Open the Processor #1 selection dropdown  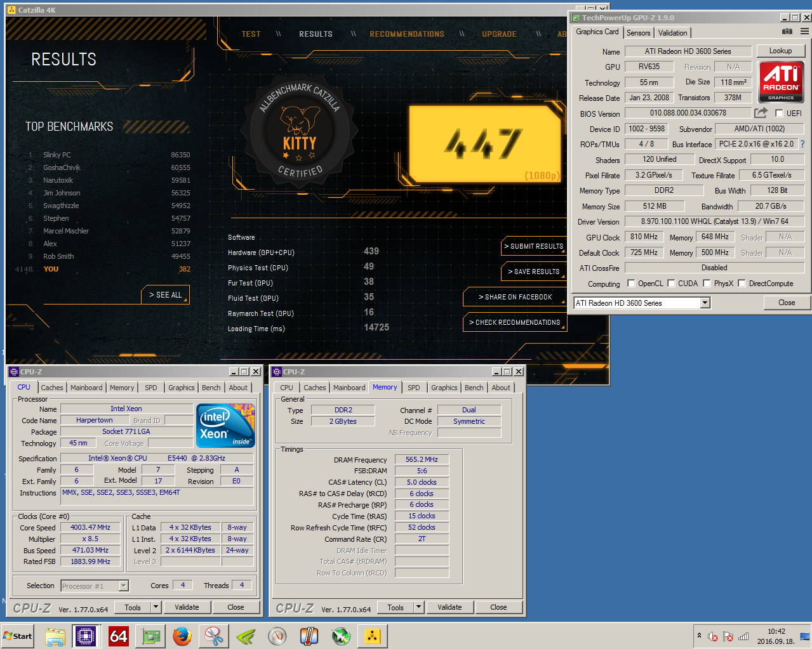[x=95, y=586]
